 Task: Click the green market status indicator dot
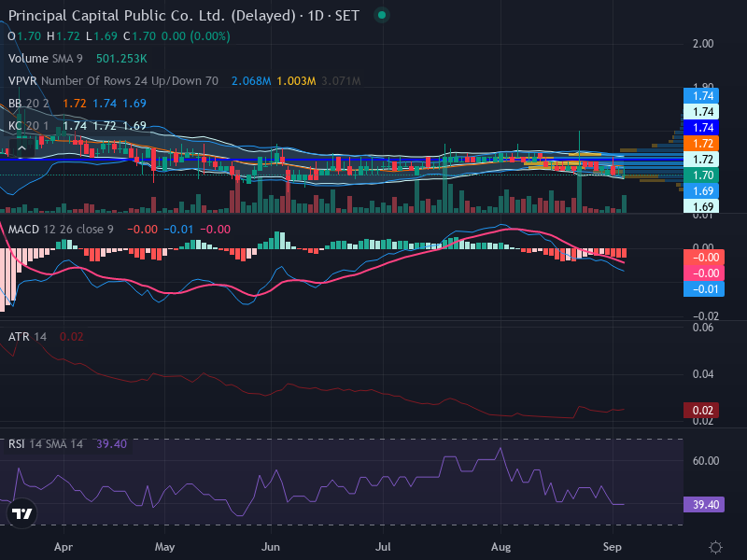(x=382, y=15)
